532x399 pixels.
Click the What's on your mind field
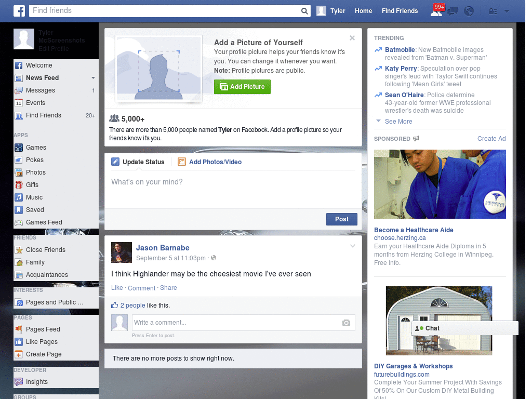pos(233,189)
